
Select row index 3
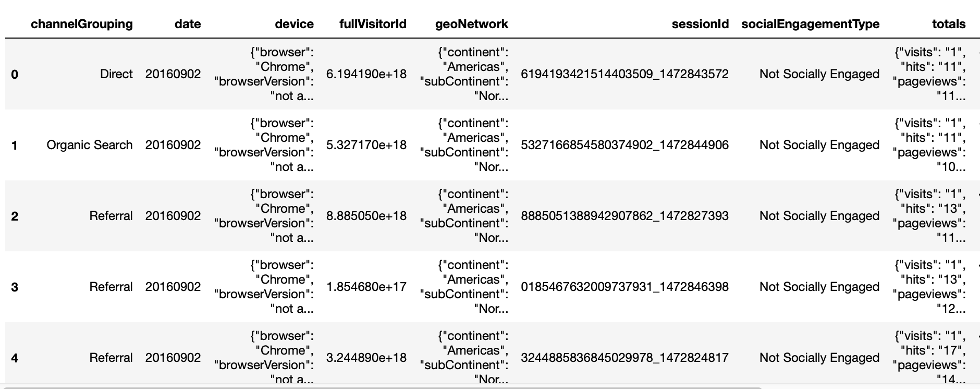tap(15, 287)
